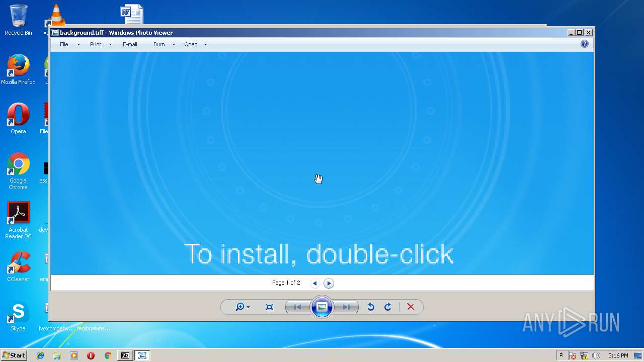Select the Word document desktop icon
The width and height of the screenshot is (644, 362).
click(x=132, y=14)
